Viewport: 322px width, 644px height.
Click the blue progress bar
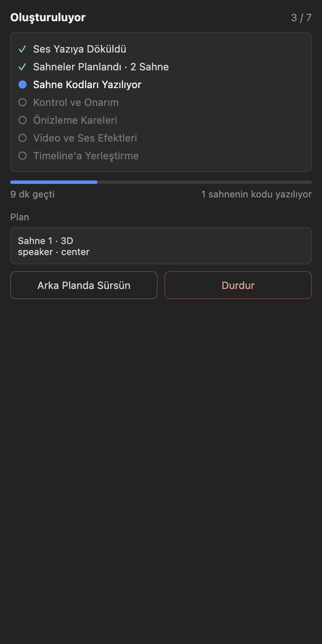pyautogui.click(x=54, y=182)
